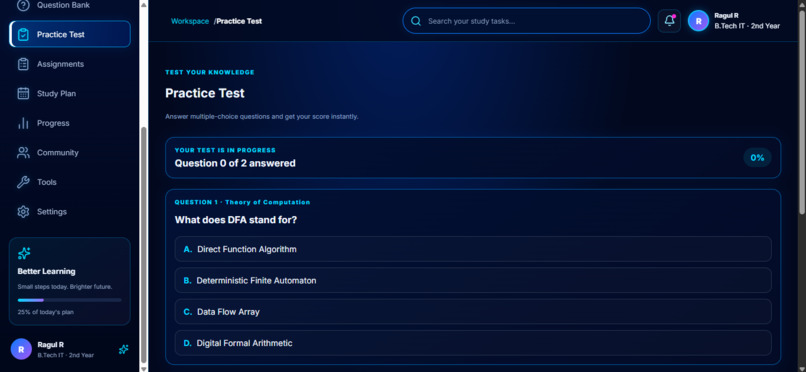The image size is (806, 372).
Task: Click Community people icon
Action: click(23, 153)
